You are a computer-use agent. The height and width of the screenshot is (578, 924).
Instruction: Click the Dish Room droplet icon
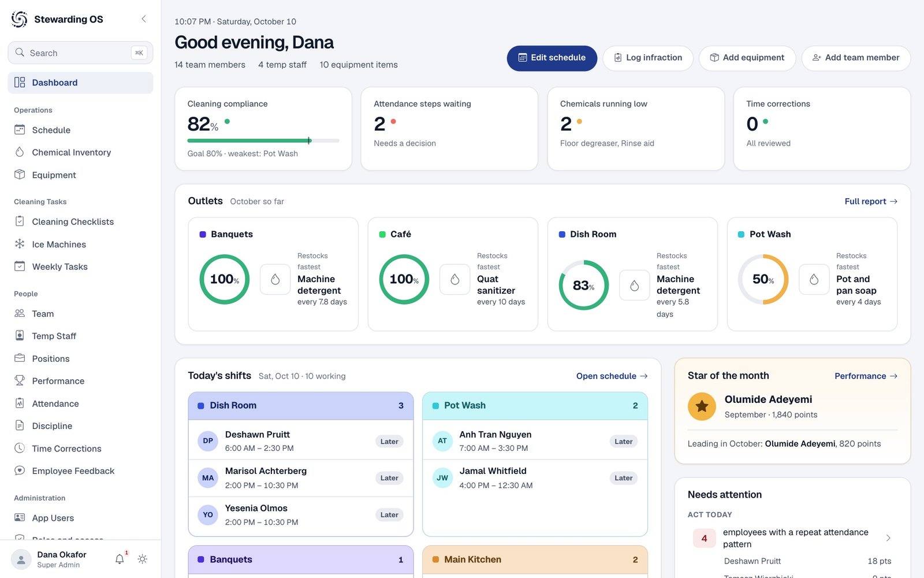tap(634, 286)
